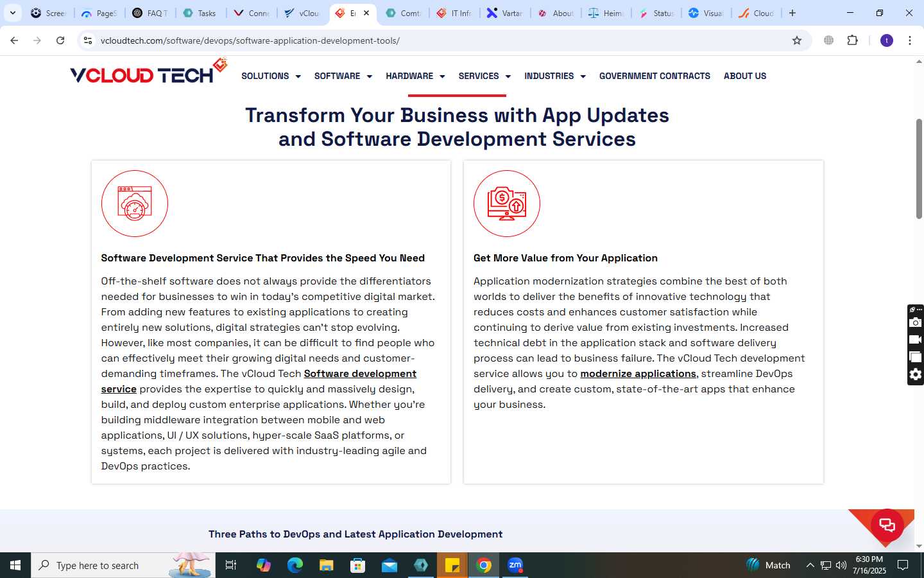
Task: Follow the Software development service link
Action: (x=259, y=381)
